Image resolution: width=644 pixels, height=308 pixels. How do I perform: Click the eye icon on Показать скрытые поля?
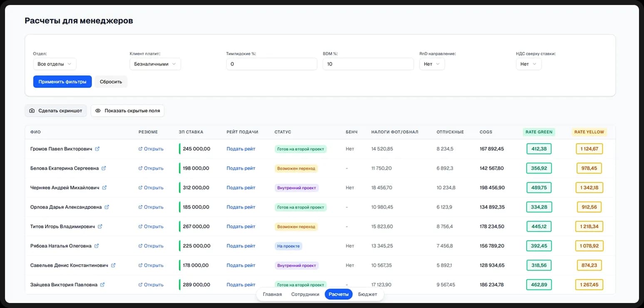[x=98, y=111]
